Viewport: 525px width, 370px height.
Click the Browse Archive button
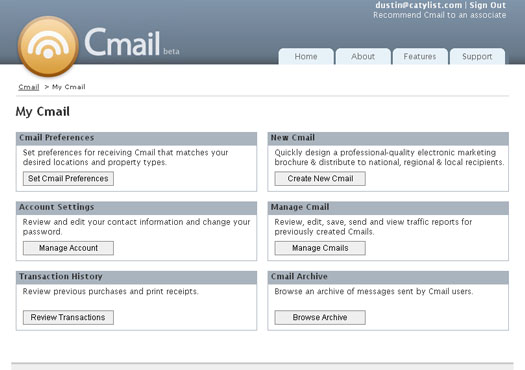coord(320,317)
